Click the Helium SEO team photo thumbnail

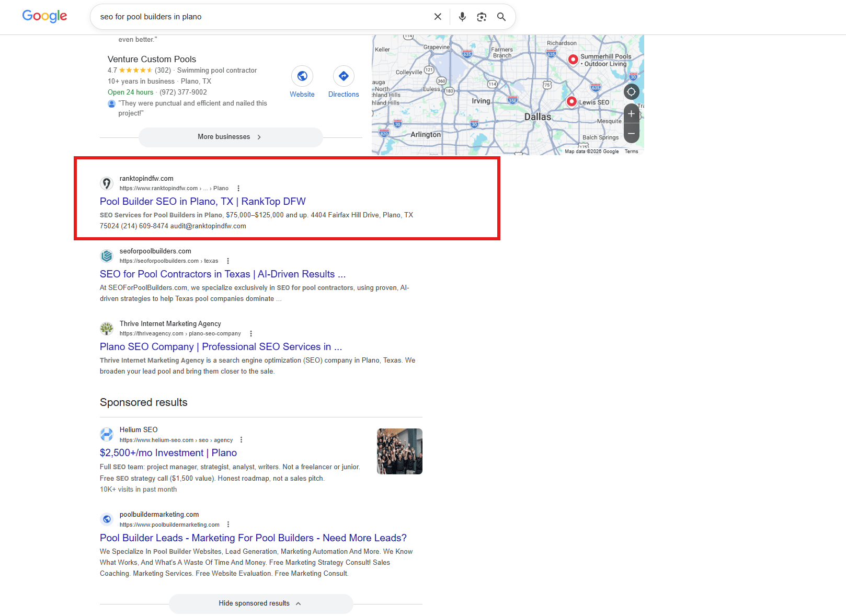coord(399,451)
